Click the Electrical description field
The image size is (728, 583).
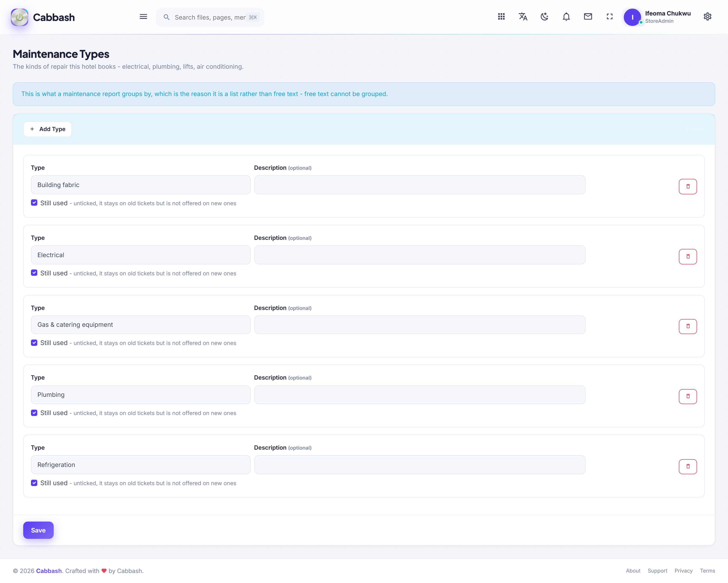[x=420, y=255]
